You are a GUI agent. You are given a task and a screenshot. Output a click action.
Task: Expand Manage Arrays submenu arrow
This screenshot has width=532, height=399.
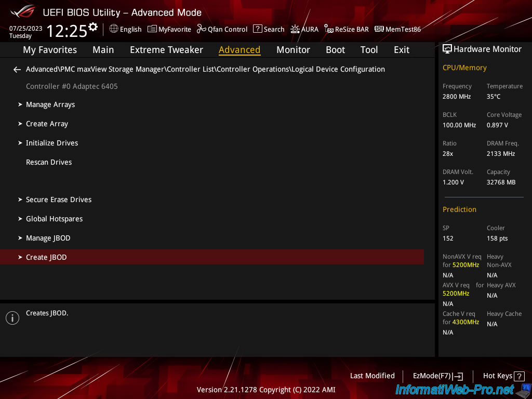pos(20,104)
